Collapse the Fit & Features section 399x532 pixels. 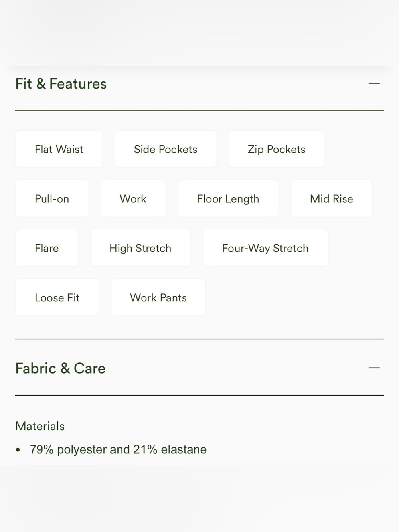[x=374, y=83]
